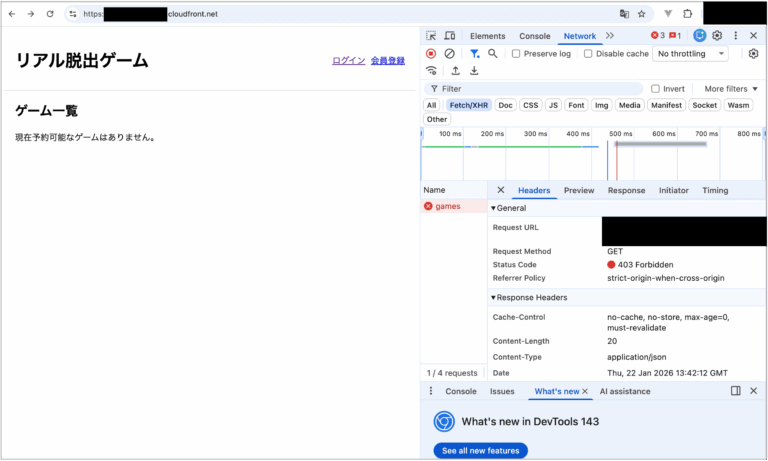The height and width of the screenshot is (461, 768).
Task: Tick the Invert filter checkbox
Action: (x=656, y=89)
